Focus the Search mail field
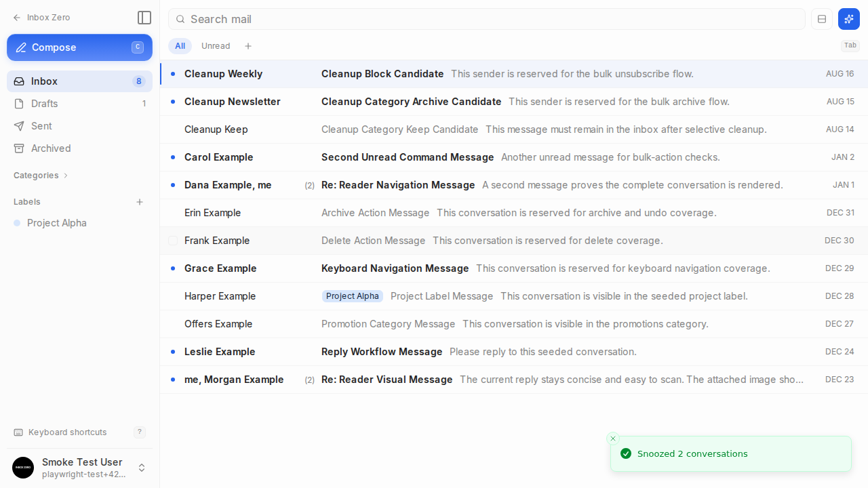This screenshot has height=488, width=868. pyautogui.click(x=487, y=19)
